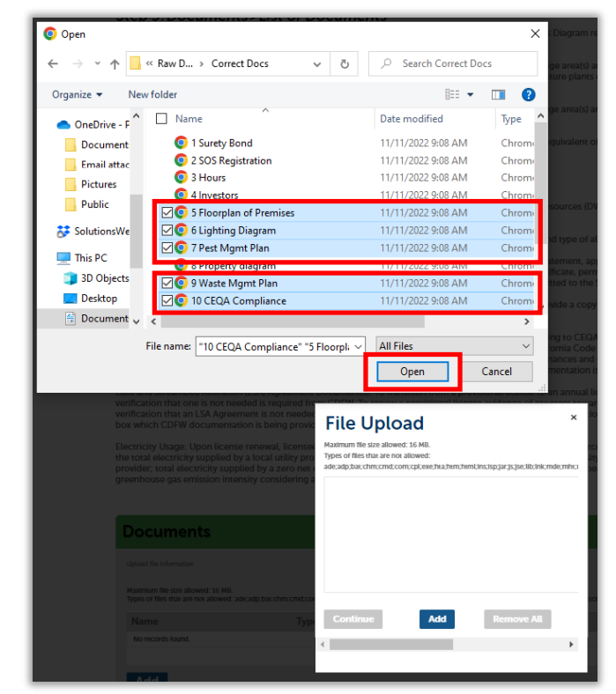
Task: Click the Forward arrow in Open dialog
Action: tap(78, 63)
